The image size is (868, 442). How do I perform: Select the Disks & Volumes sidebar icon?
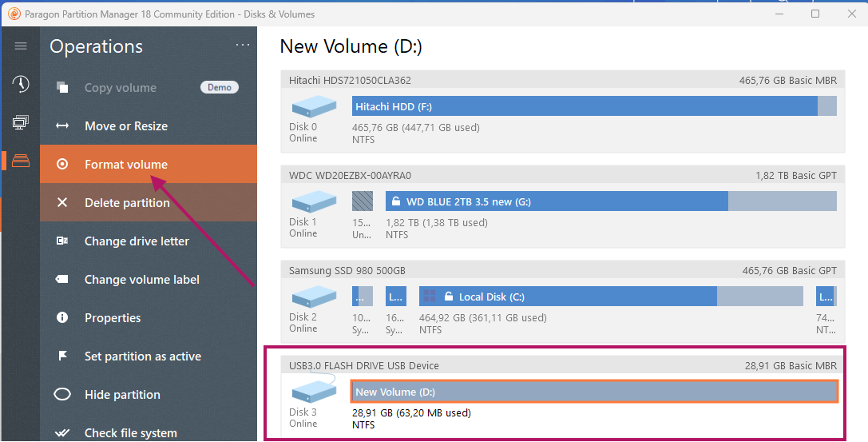[x=21, y=161]
